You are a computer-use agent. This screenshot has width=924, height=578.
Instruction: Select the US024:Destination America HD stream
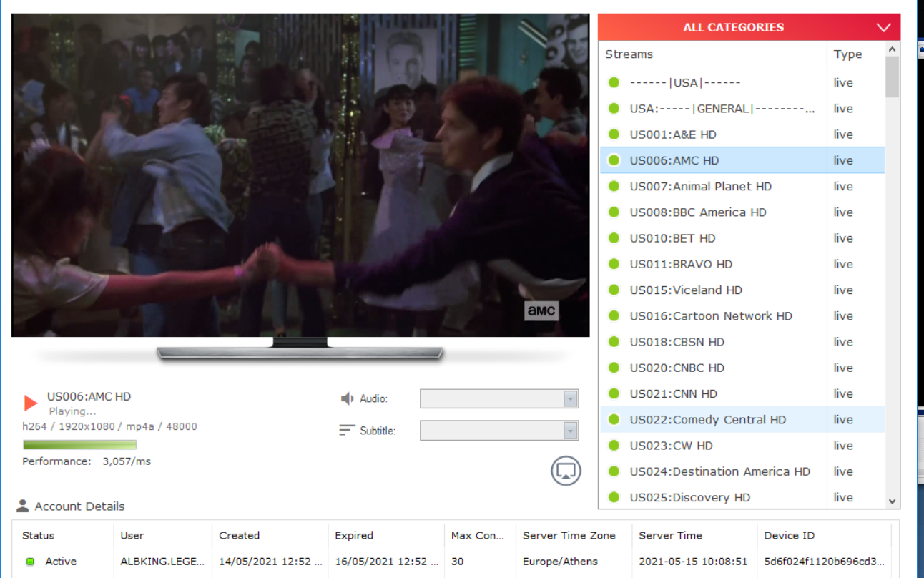coord(742,471)
